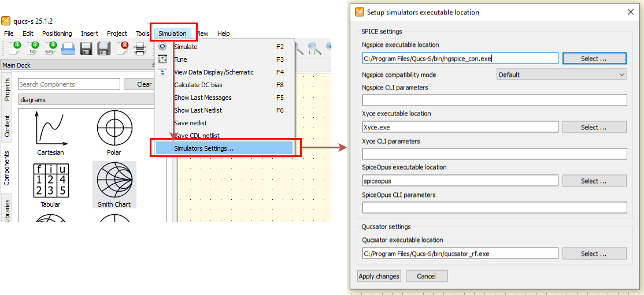Click the Search Components field
644x295 pixels.
[x=69, y=84]
